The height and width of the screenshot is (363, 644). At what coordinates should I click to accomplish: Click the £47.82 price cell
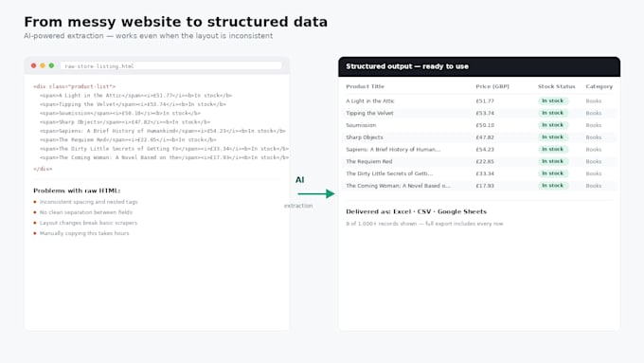tap(485, 137)
